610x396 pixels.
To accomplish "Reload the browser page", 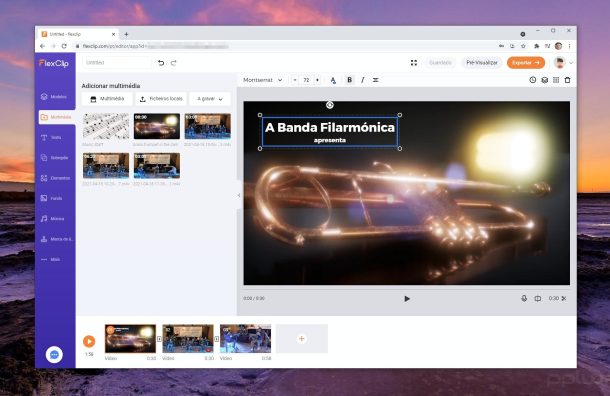I will tap(64, 46).
